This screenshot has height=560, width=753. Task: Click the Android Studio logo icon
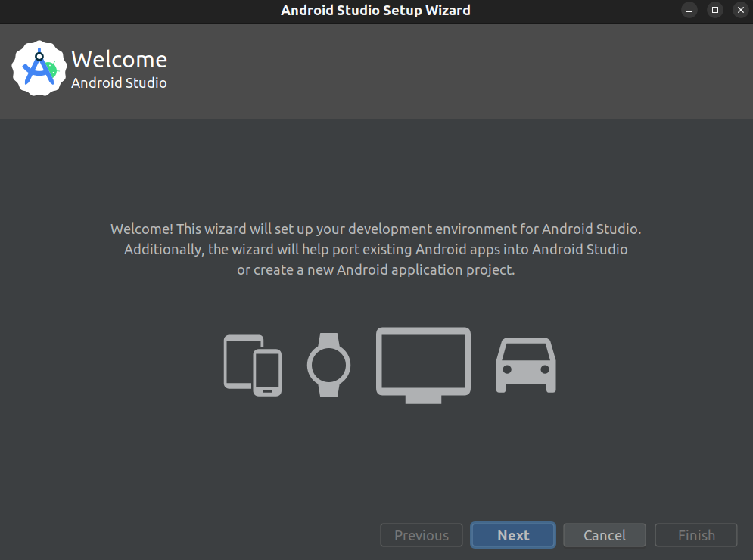(x=39, y=68)
